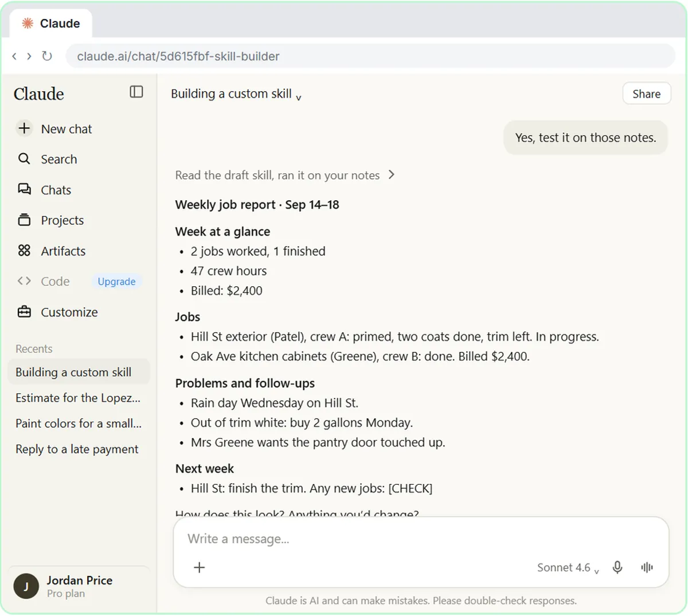
Task: Click the browser forward arrow
Action: [29, 56]
